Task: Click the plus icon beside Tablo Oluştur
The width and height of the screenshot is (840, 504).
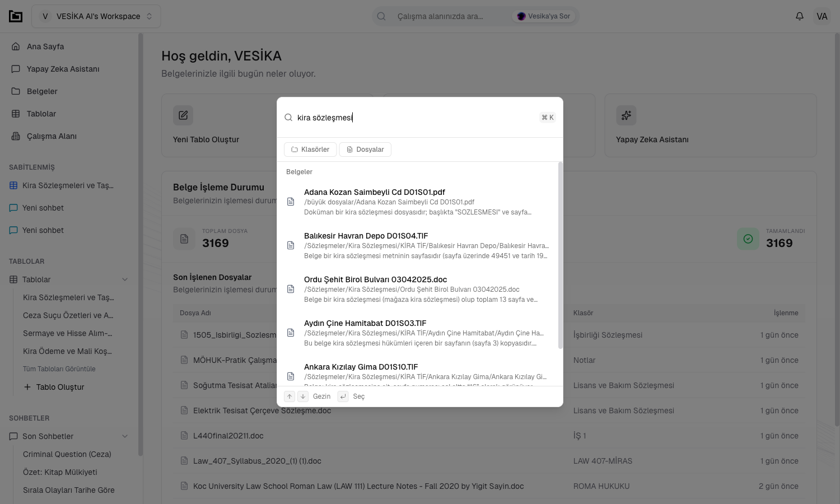Action: 27,387
